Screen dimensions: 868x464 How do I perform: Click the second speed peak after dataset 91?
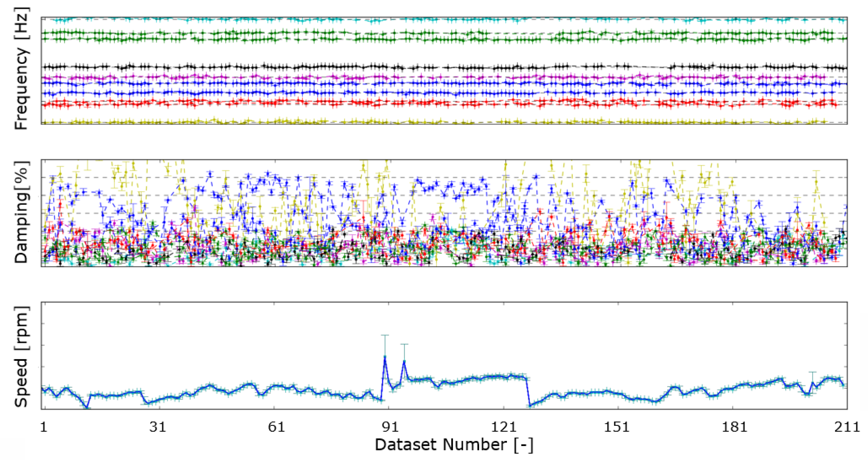point(404,361)
